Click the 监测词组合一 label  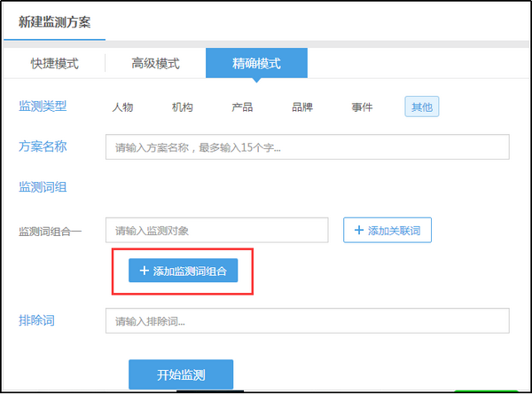pyautogui.click(x=51, y=232)
